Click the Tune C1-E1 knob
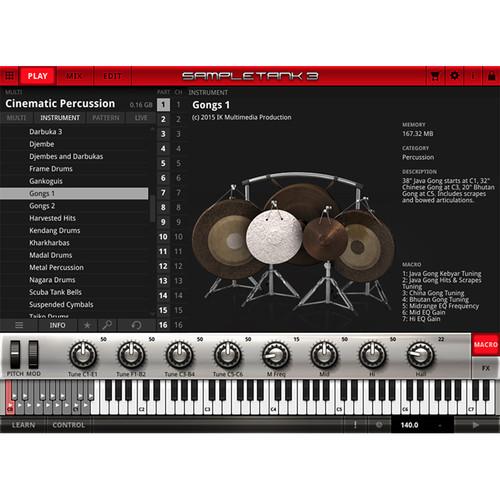Viewport: 500px width, 500px height. click(x=83, y=355)
